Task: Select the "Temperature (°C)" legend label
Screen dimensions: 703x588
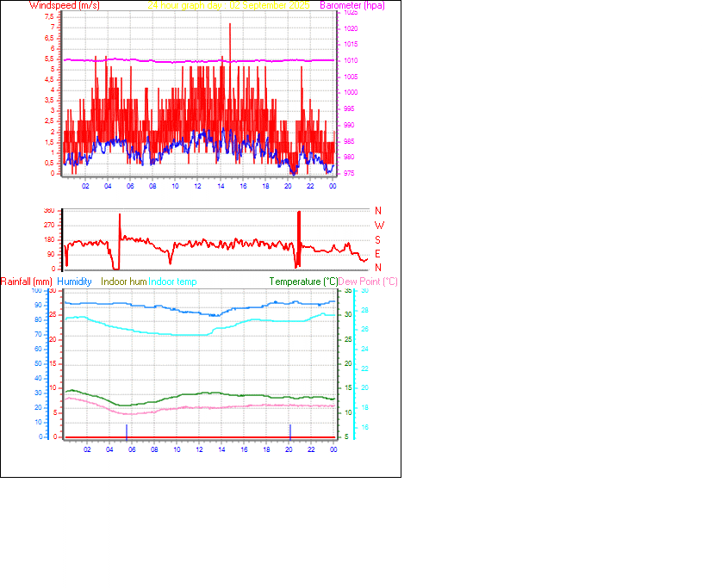Action: pyautogui.click(x=303, y=282)
